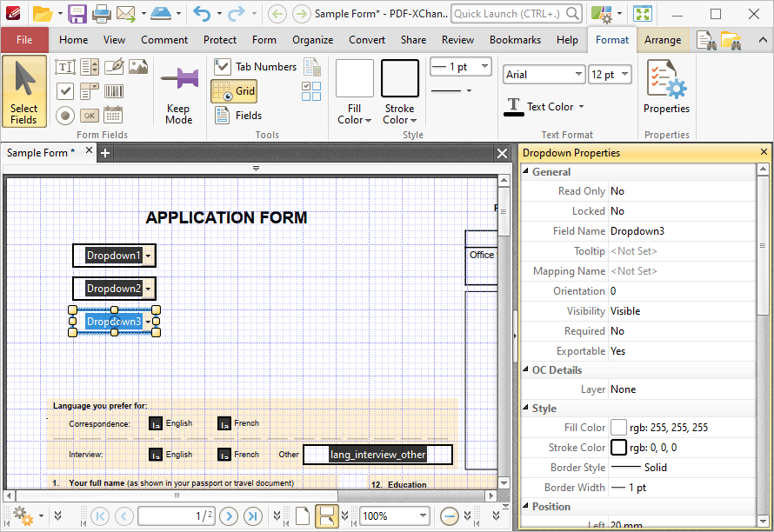Switch to the Home tab

[74, 40]
